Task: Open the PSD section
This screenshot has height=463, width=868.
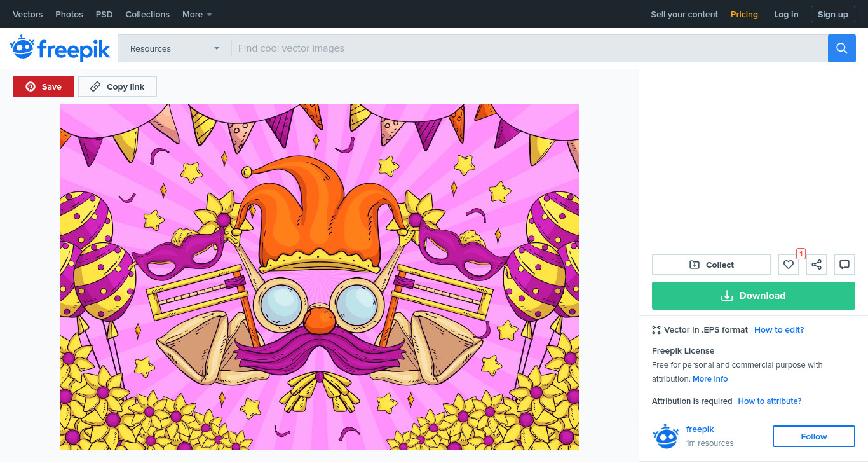Action: point(104,14)
